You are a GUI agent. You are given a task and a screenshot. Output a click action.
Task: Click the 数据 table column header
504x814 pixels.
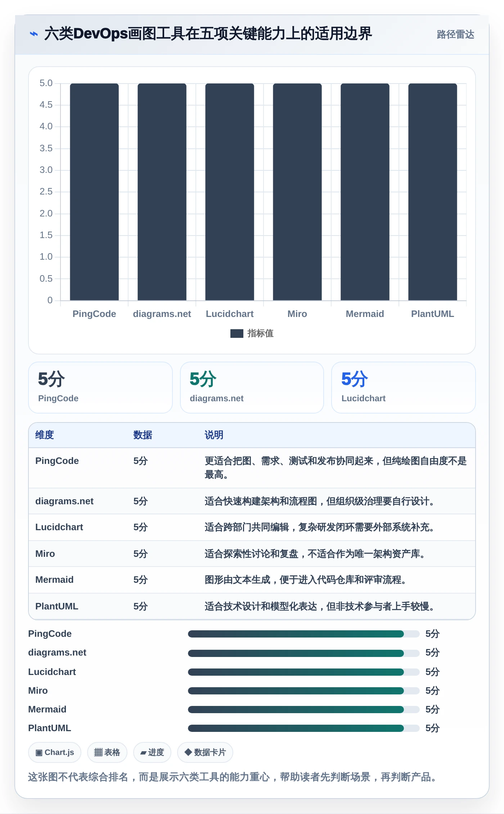pyautogui.click(x=143, y=435)
